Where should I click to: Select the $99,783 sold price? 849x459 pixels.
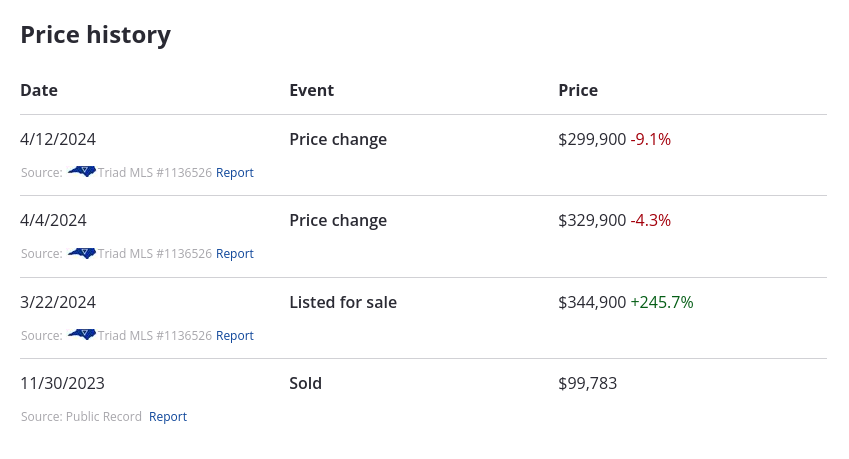(588, 383)
